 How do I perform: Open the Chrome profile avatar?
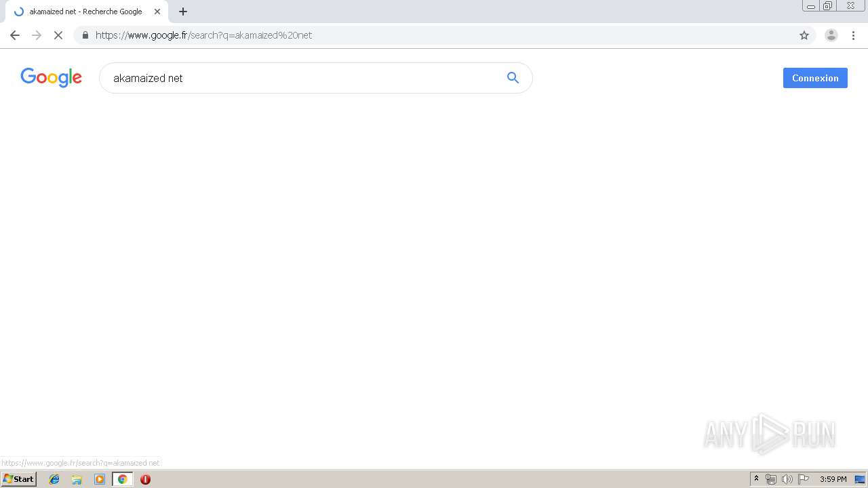(831, 35)
